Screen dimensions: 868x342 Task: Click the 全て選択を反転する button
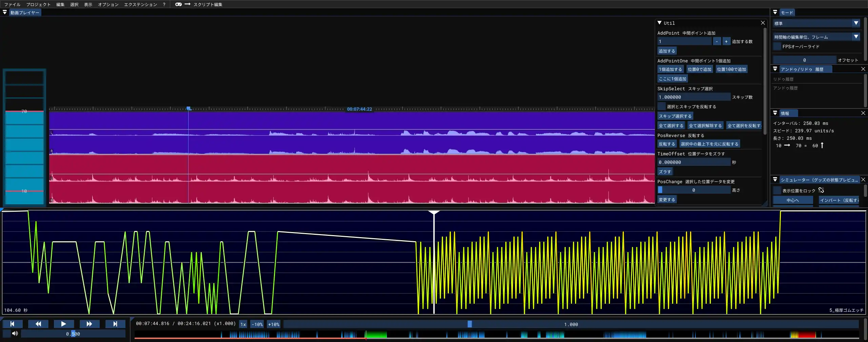(744, 126)
